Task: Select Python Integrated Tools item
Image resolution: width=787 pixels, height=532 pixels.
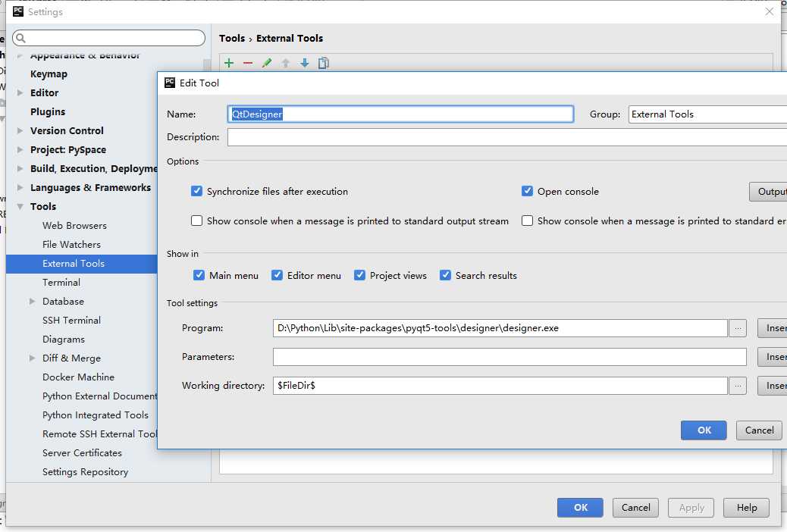Action: (x=96, y=415)
